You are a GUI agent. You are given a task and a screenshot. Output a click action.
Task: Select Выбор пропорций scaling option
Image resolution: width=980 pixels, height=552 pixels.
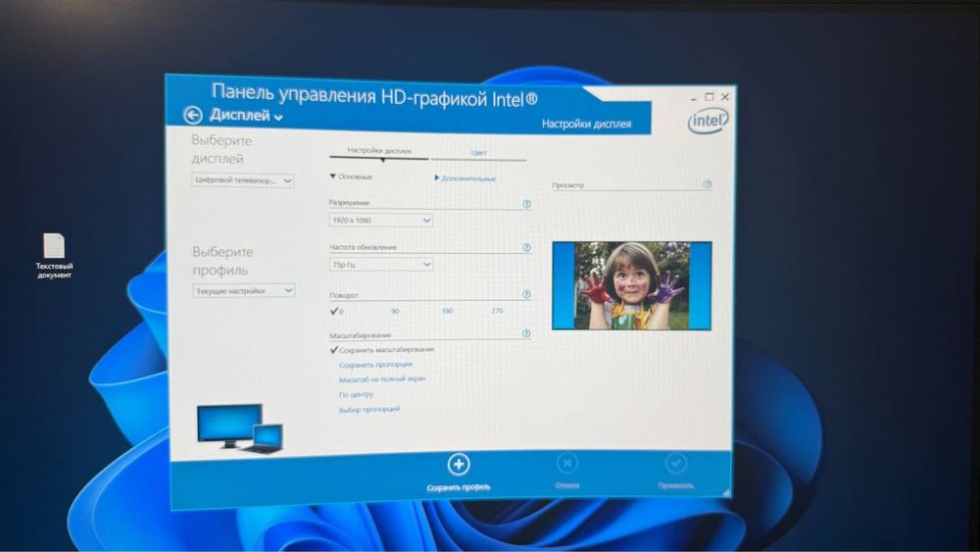click(x=369, y=410)
